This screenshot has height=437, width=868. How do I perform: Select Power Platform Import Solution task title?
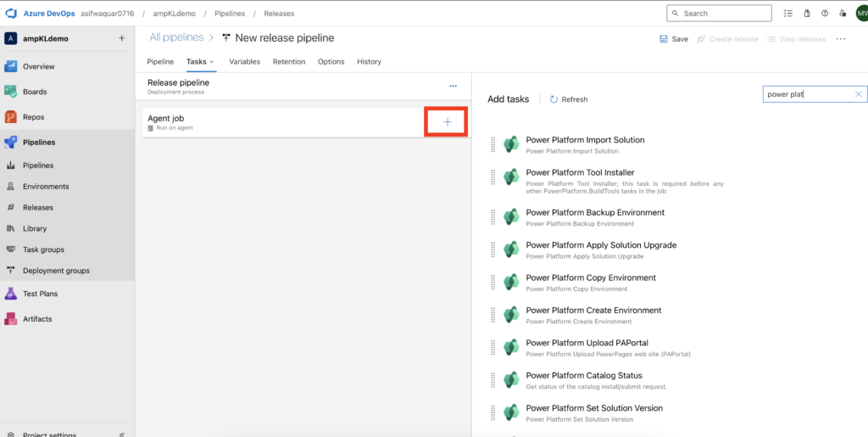coord(585,140)
